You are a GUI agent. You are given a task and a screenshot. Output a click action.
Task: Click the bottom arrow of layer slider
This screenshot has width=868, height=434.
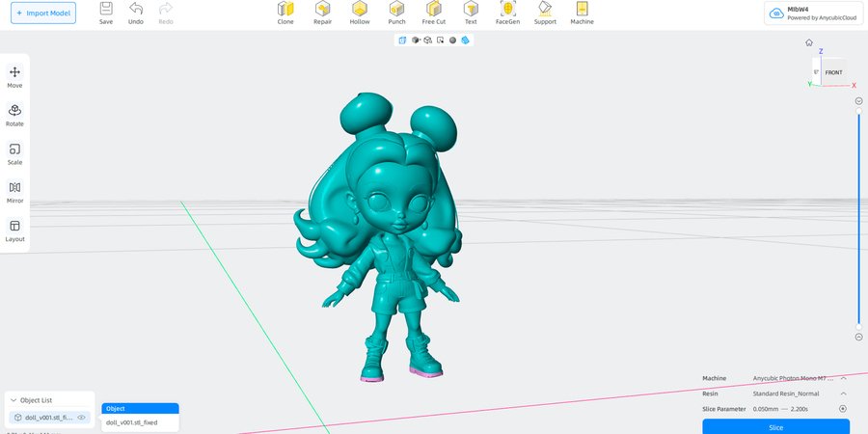coord(859,337)
